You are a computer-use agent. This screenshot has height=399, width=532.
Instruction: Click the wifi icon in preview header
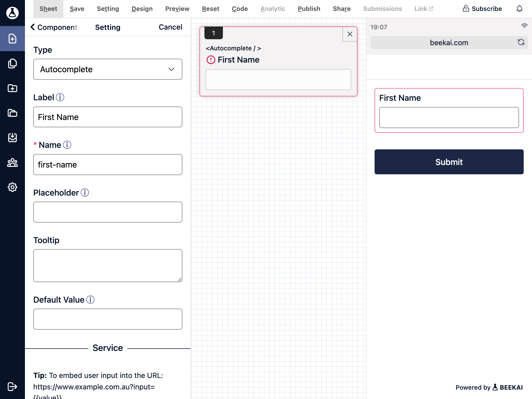(x=524, y=26)
